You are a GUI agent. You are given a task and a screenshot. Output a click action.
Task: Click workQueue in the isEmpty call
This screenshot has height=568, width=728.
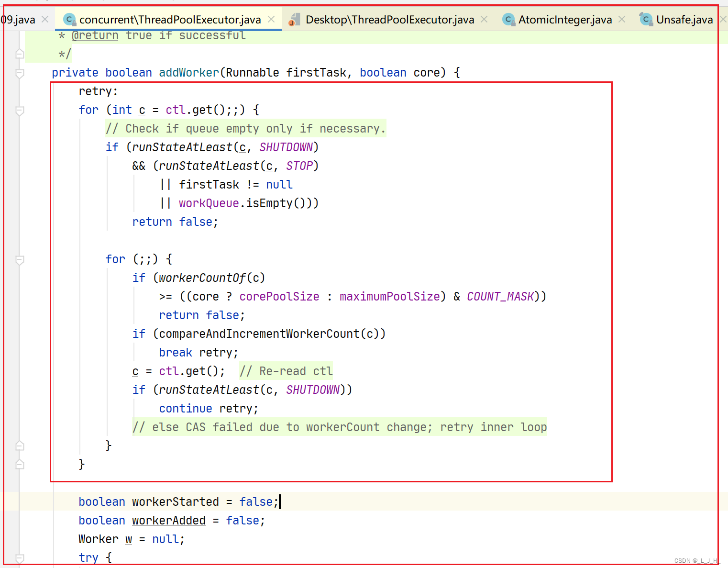[209, 203]
